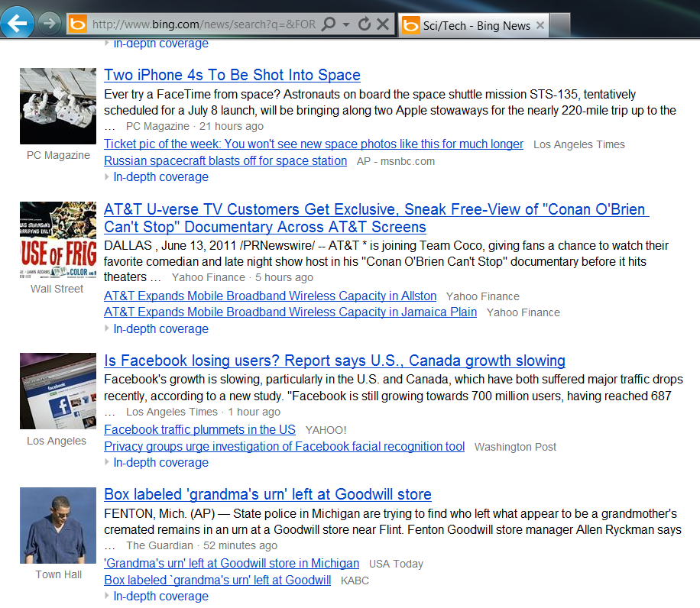Select the Sci/Tech - Bing News tab
The image size is (700, 608).
pyautogui.click(x=475, y=25)
